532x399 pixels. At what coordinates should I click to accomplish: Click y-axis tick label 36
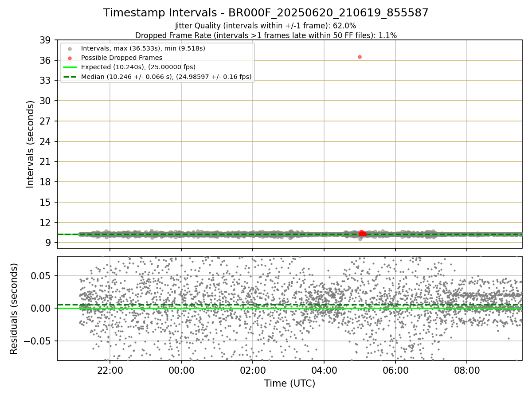[x=45, y=60]
